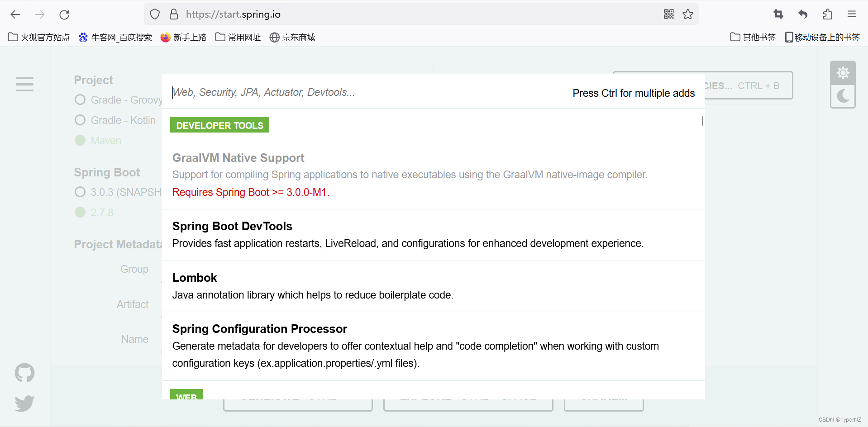868x427 pixels.
Task: Open 火狐官方站点 bookmark folder
Action: click(x=39, y=37)
